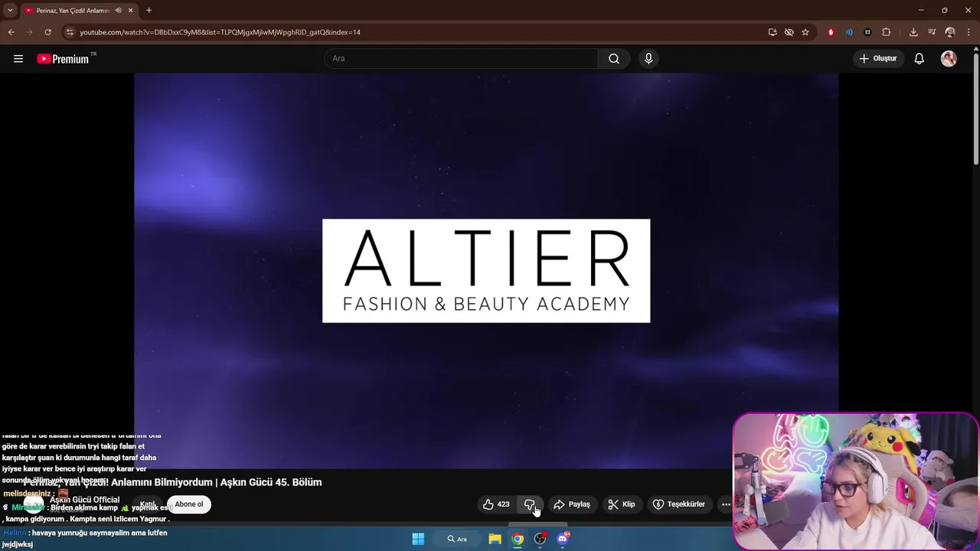Image resolution: width=980 pixels, height=551 pixels.
Task: Like the video with 423 likes
Action: pos(495,504)
